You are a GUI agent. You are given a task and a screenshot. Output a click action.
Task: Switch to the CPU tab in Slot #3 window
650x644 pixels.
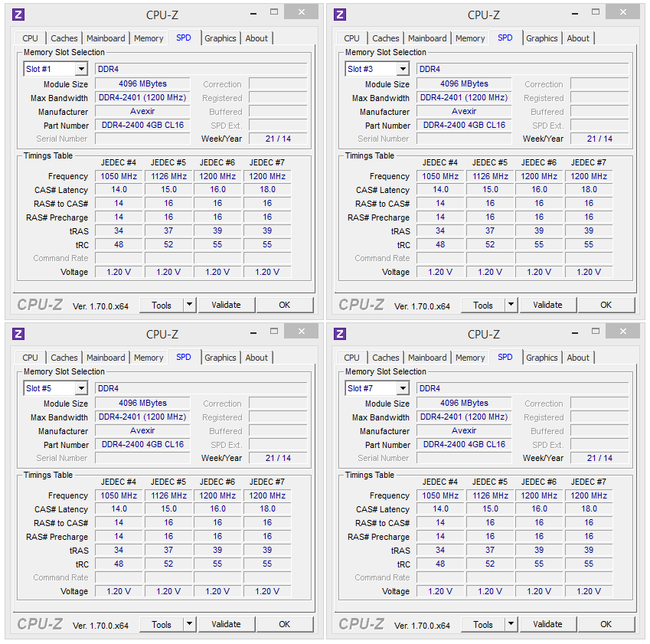352,38
